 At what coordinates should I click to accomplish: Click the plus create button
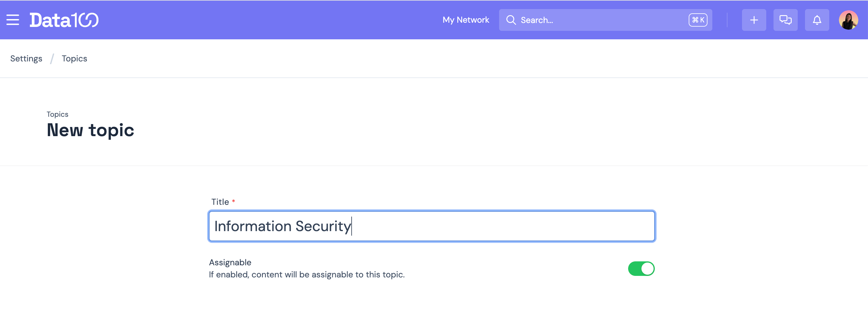pyautogui.click(x=754, y=20)
